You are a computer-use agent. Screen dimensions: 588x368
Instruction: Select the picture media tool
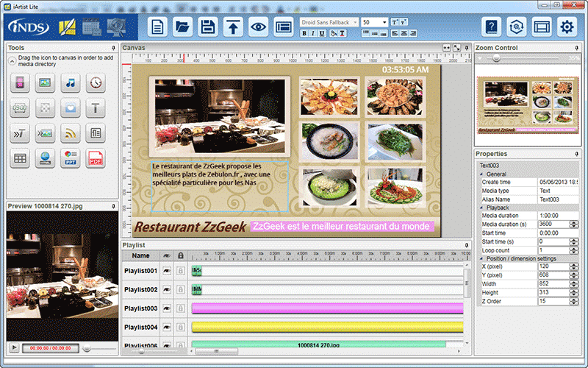click(45, 82)
